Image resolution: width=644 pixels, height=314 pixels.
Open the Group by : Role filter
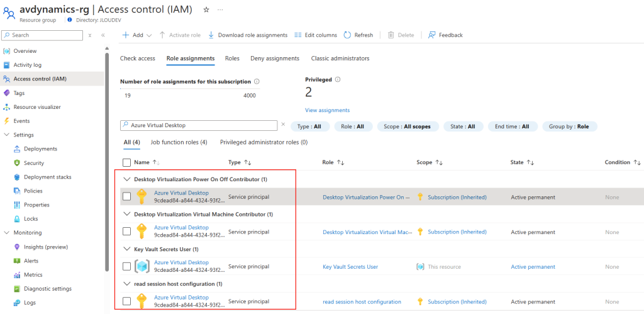tap(570, 126)
